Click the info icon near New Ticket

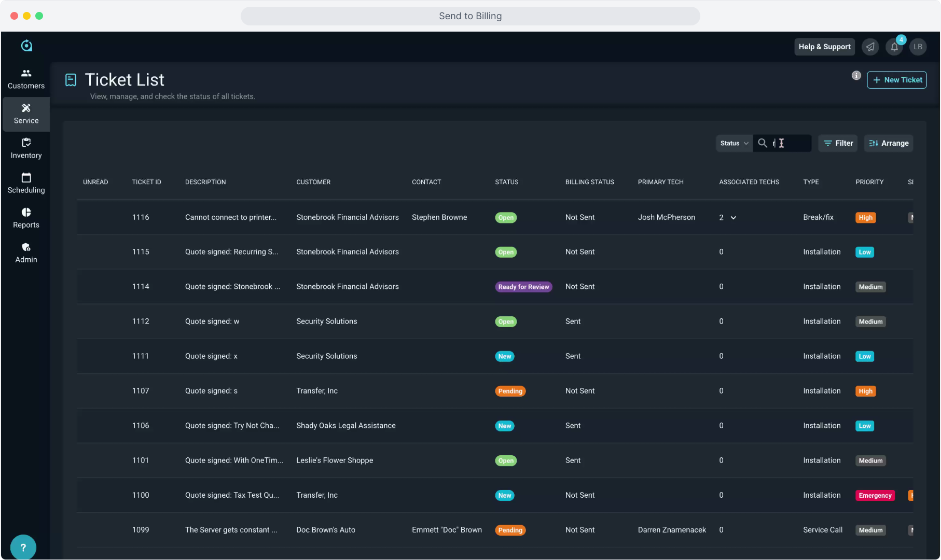pyautogui.click(x=856, y=76)
